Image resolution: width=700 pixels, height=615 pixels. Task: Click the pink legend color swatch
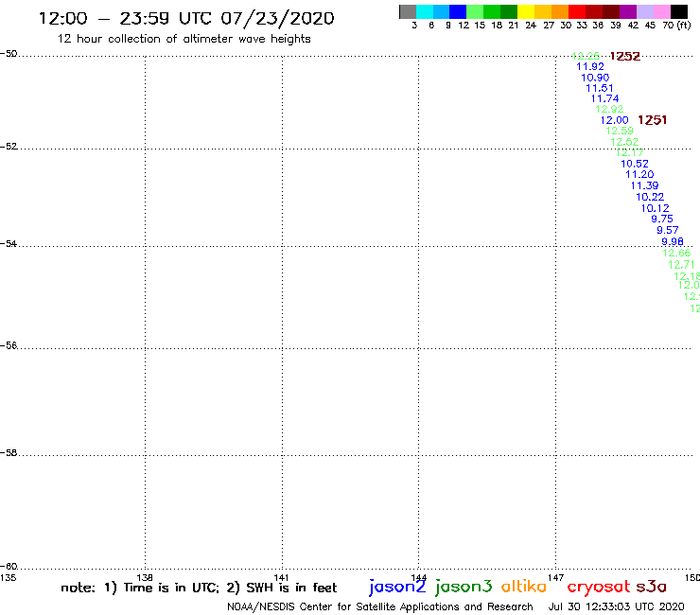(x=662, y=11)
